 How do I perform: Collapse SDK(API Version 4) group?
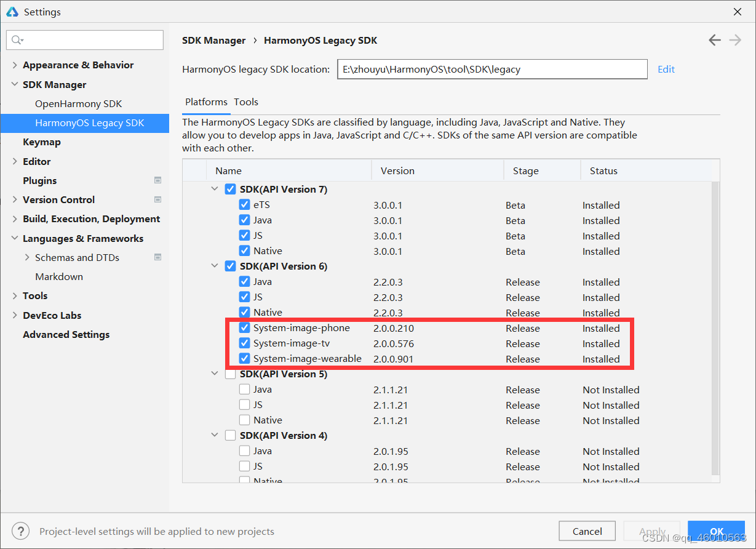(215, 436)
